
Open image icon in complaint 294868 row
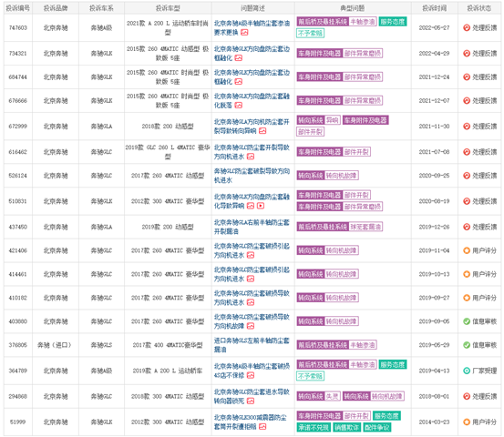click(x=251, y=401)
